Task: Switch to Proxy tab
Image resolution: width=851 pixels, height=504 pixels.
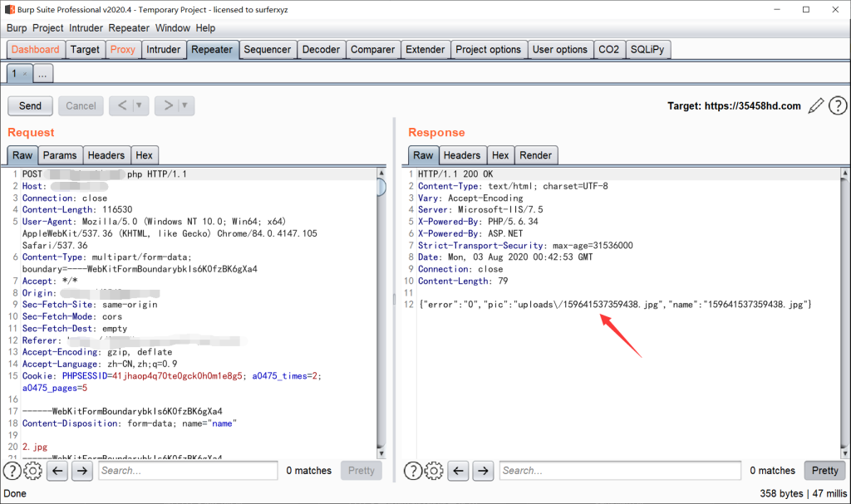Action: [x=123, y=49]
